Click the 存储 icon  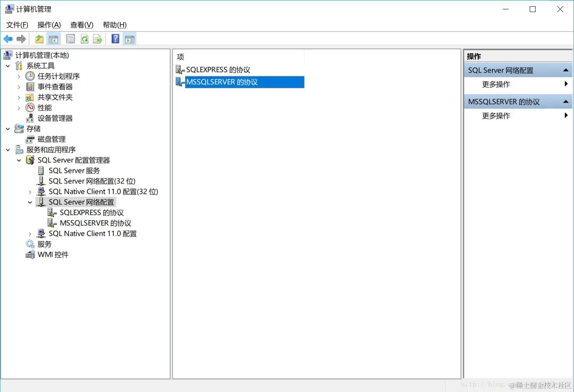(x=19, y=129)
